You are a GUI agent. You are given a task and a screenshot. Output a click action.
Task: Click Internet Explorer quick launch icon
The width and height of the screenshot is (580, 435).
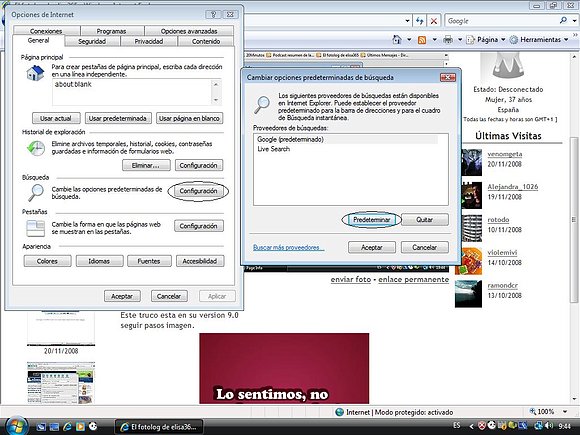(x=67, y=426)
